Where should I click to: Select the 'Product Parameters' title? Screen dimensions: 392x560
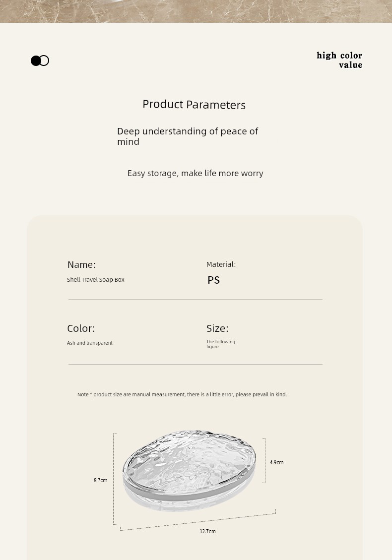tap(194, 104)
